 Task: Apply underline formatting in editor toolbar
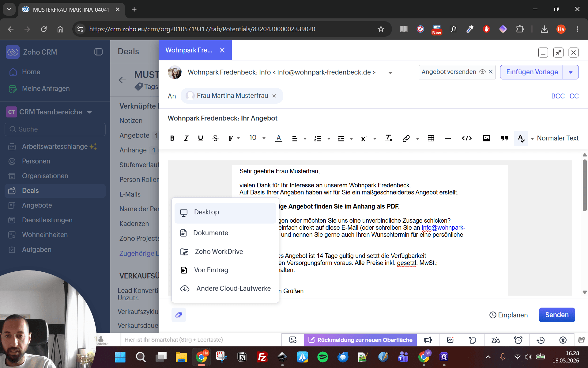tap(201, 138)
